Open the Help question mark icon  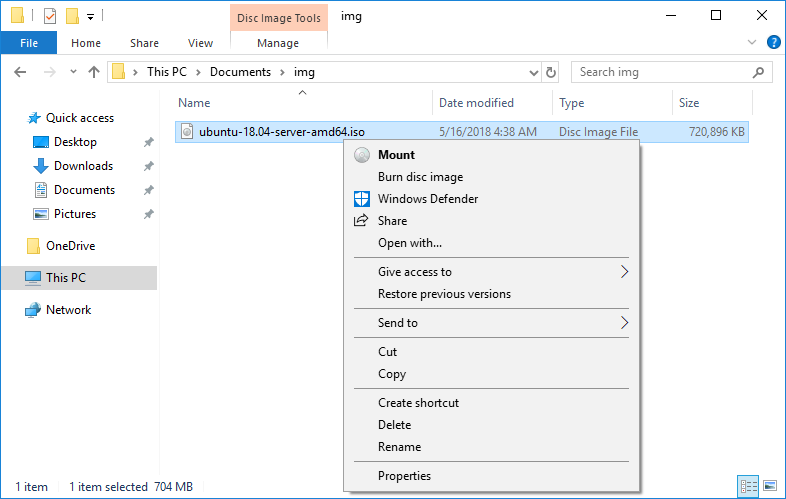pyautogui.click(x=773, y=42)
